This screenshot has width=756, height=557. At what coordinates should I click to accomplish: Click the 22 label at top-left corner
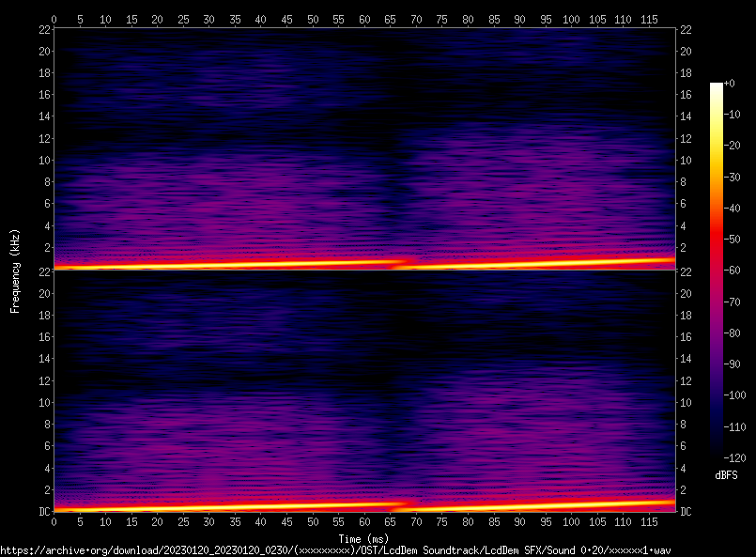coord(43,29)
